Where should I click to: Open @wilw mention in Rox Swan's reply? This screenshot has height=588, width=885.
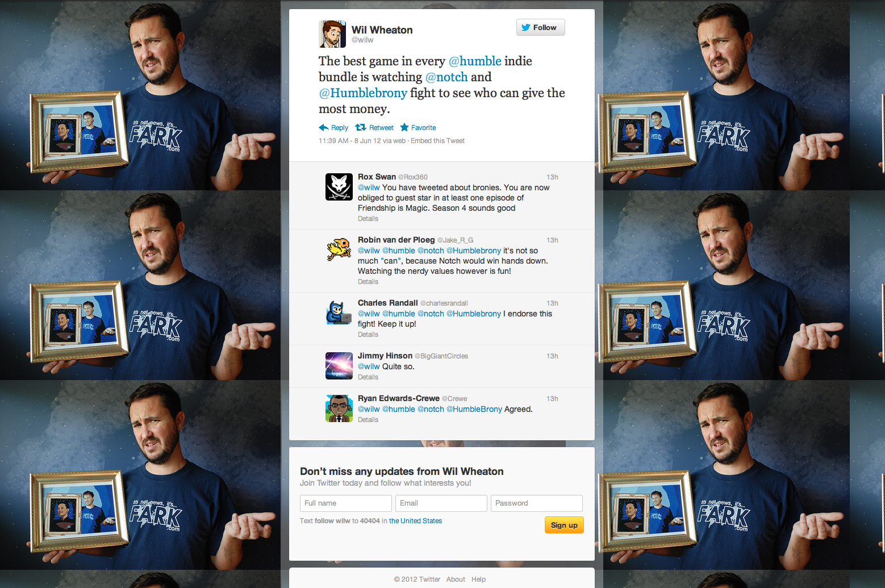click(x=369, y=187)
